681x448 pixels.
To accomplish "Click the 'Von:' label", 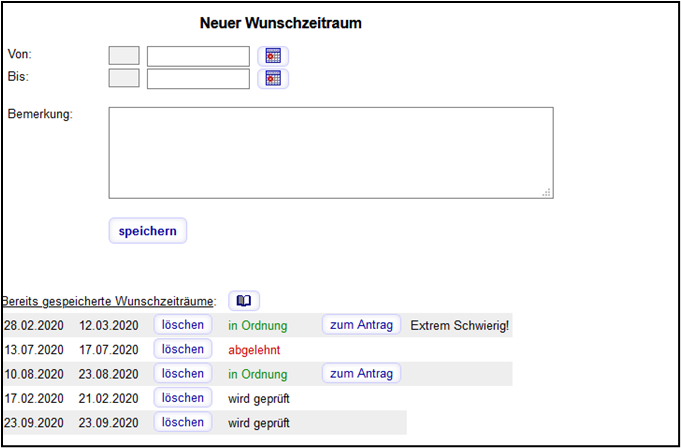I will coord(20,54).
